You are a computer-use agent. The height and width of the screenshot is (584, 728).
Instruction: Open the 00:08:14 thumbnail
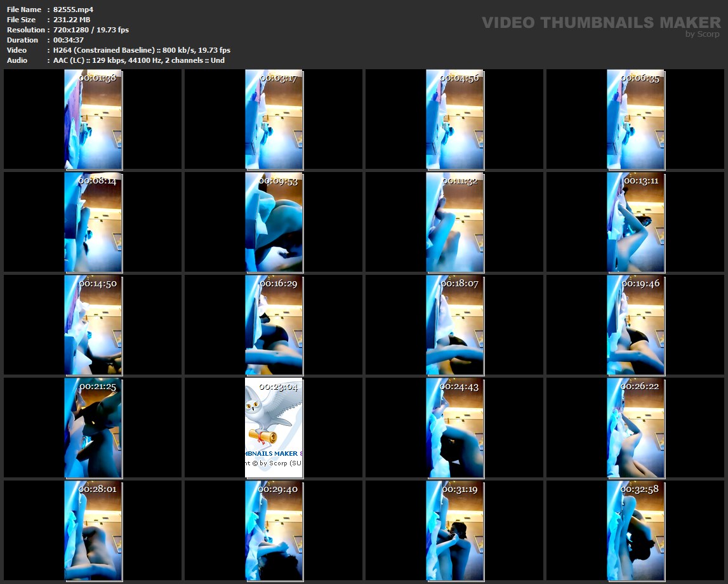tap(93, 222)
